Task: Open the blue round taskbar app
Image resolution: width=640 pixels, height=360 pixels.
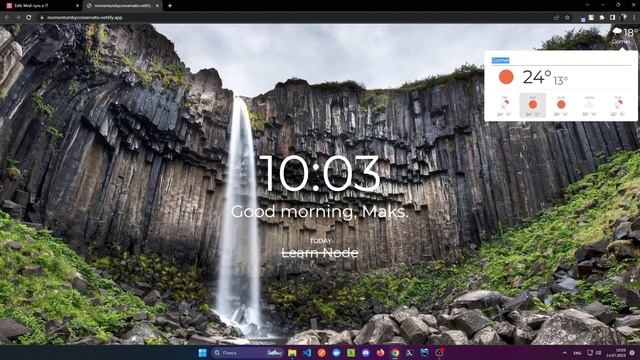Action: (336, 353)
